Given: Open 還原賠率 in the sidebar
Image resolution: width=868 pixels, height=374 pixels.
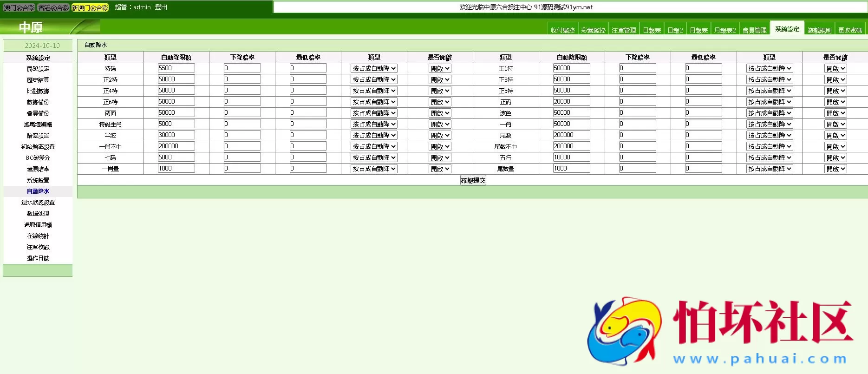Looking at the screenshot, I should point(38,169).
